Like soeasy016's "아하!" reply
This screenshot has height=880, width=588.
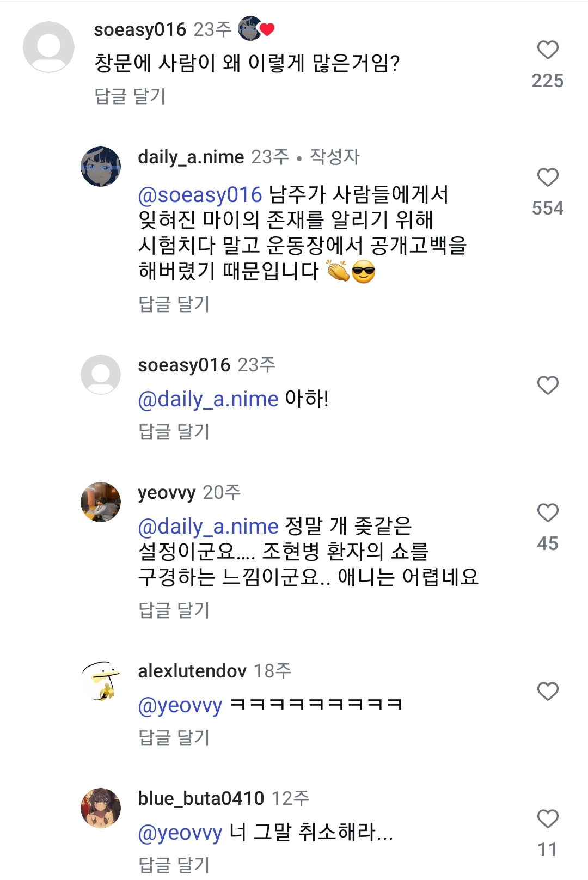(548, 386)
